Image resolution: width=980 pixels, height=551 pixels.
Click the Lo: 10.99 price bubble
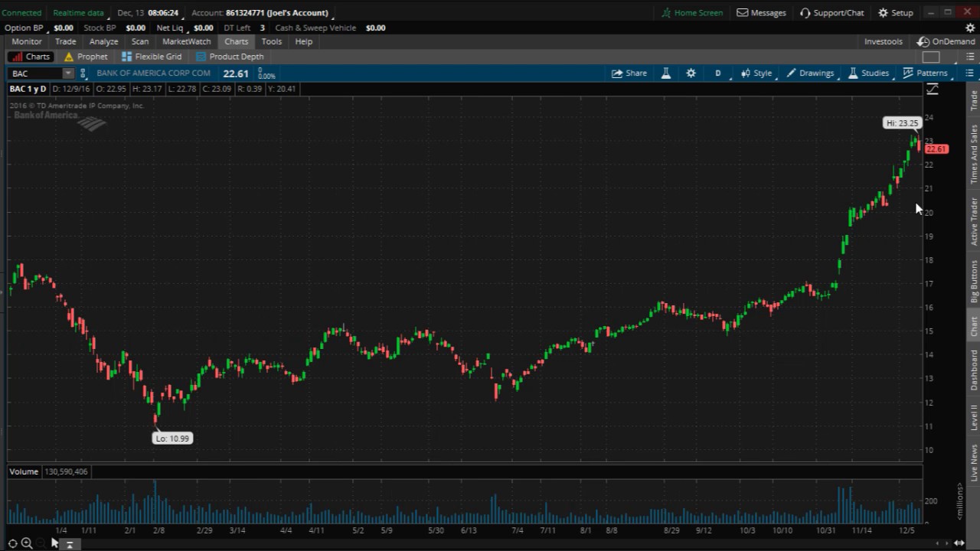click(173, 439)
